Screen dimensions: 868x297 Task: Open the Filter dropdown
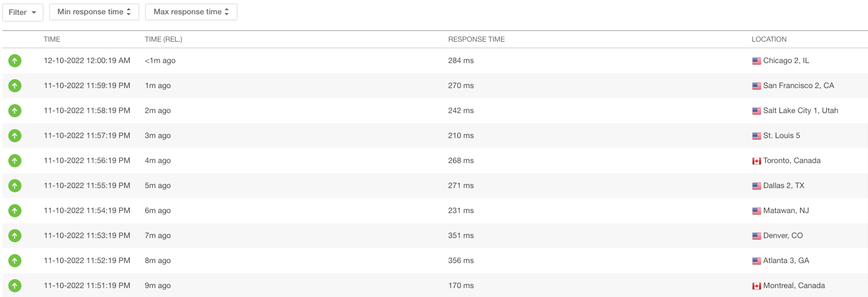click(x=23, y=12)
